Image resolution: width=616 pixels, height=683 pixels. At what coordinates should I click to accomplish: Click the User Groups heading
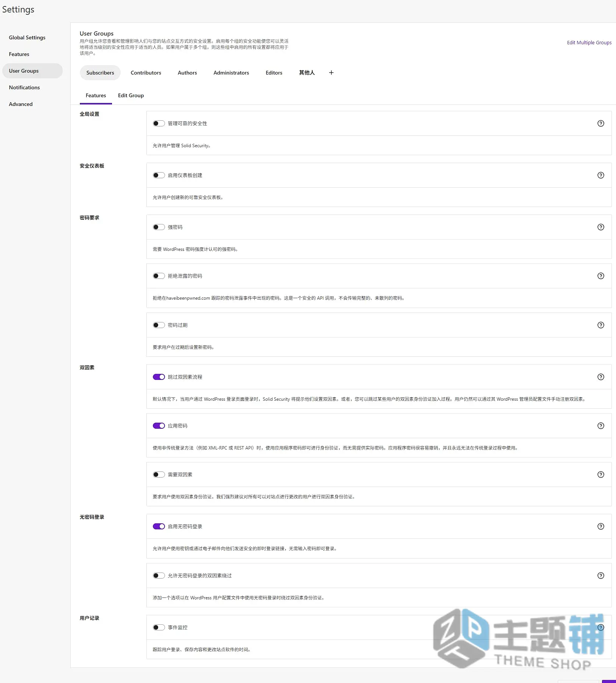(96, 33)
